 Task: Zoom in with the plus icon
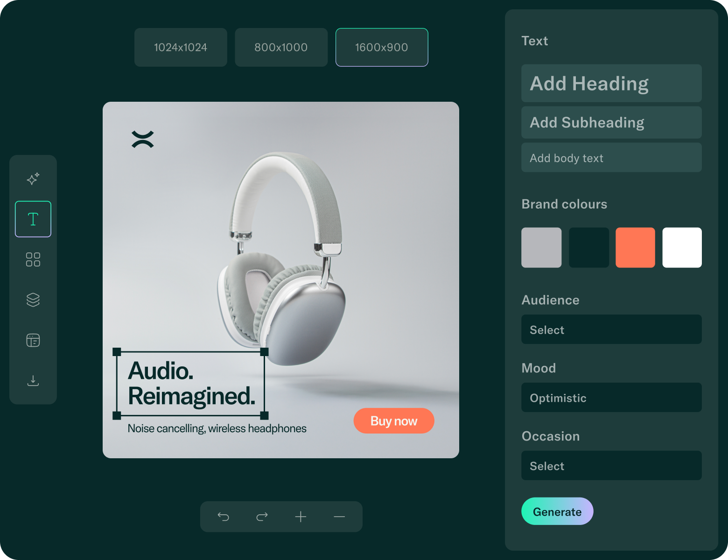point(301,517)
